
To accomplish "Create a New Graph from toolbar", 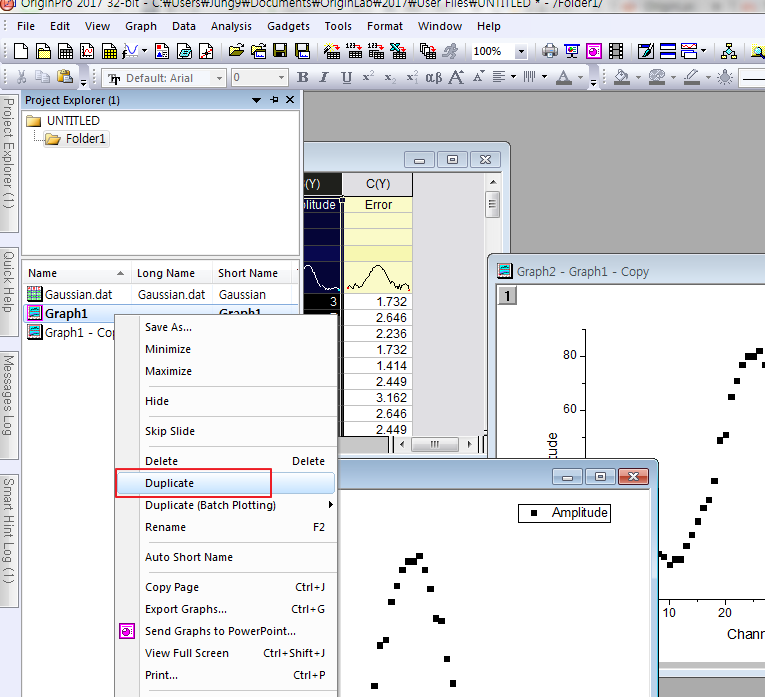I will [x=87, y=51].
